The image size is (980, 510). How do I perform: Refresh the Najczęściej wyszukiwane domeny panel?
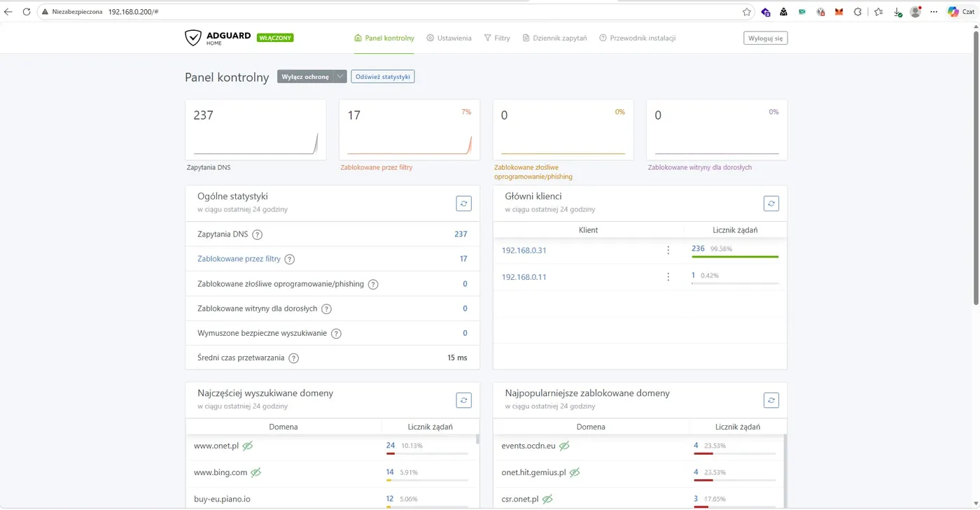click(463, 400)
